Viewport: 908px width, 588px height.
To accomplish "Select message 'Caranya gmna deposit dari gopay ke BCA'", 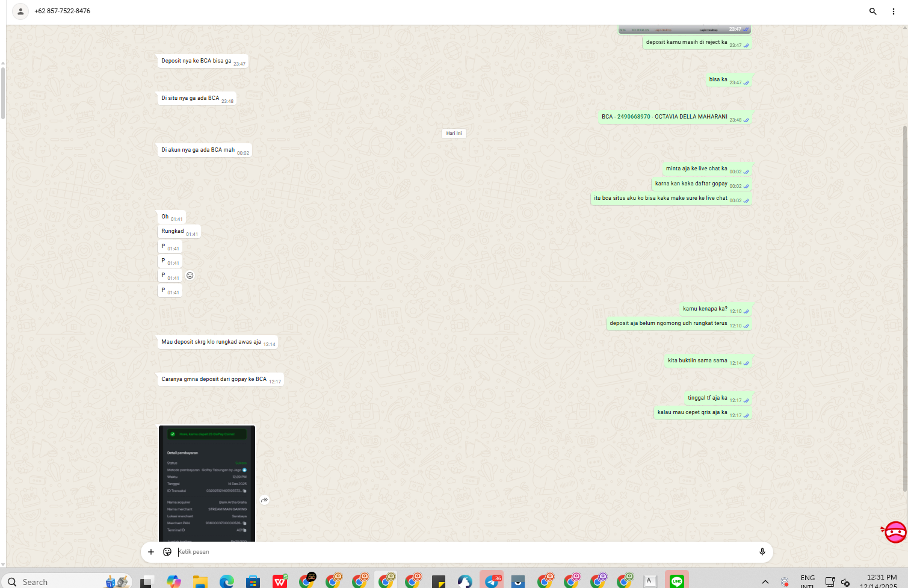I will pyautogui.click(x=220, y=380).
